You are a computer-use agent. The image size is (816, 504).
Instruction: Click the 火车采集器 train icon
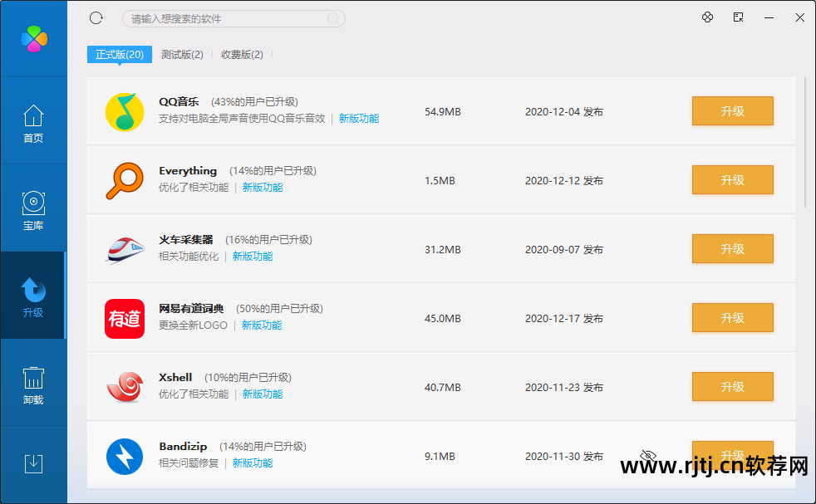(x=125, y=250)
